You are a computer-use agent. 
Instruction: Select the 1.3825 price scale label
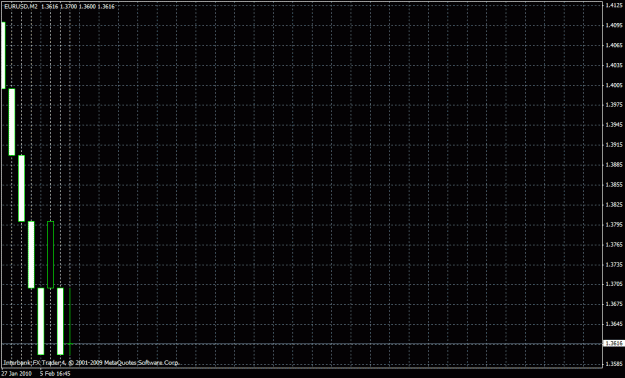[614, 205]
